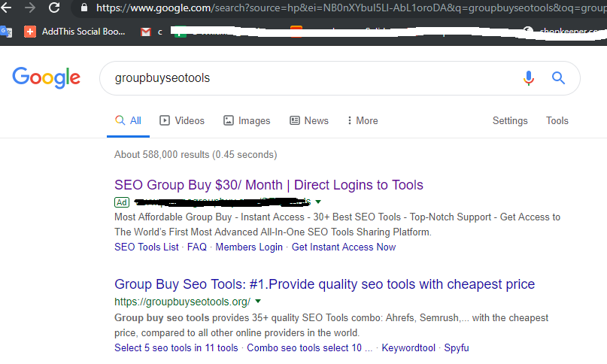Open the Google Translate bookmark icon

pos(6,32)
